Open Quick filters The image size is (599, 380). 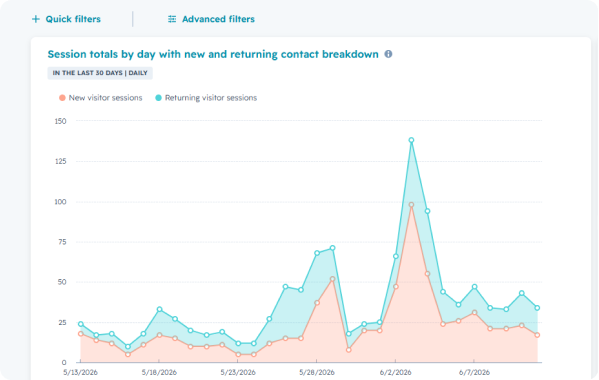tap(66, 19)
